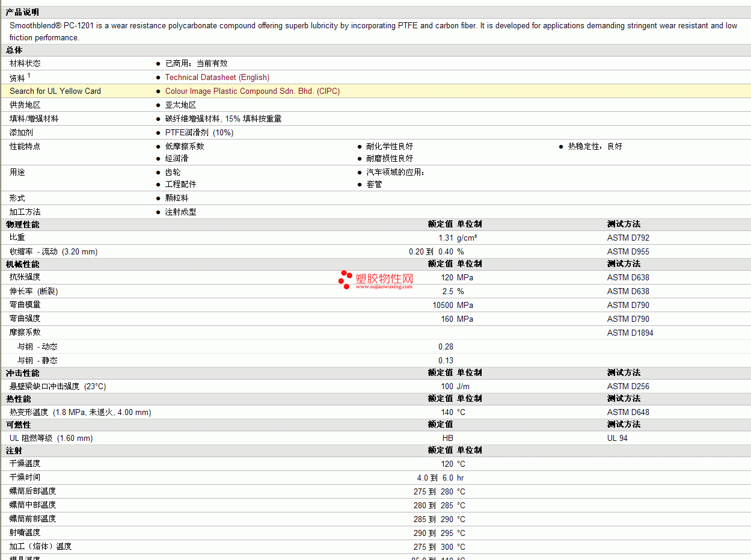Screen dimensions: 751x560
Task: Select the 射嘴温度 row label
Action: click(25, 532)
